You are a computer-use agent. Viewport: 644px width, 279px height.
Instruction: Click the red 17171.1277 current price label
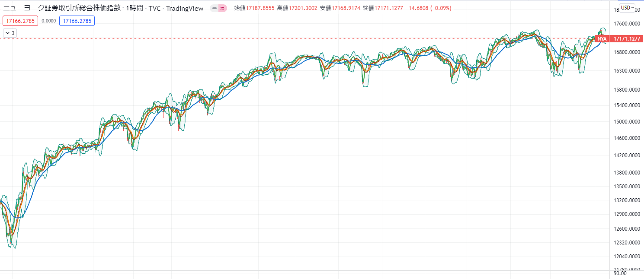pyautogui.click(x=625, y=39)
